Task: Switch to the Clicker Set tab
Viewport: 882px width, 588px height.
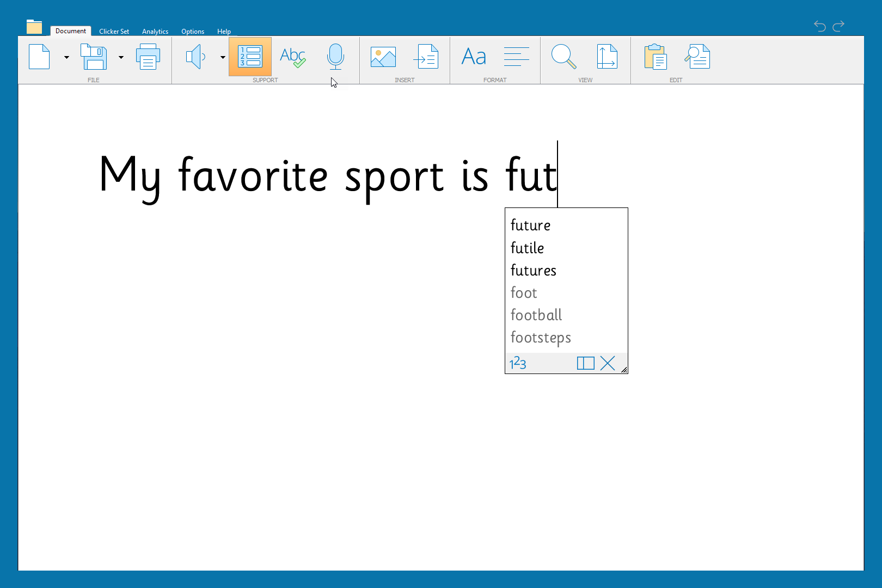Action: pyautogui.click(x=114, y=32)
